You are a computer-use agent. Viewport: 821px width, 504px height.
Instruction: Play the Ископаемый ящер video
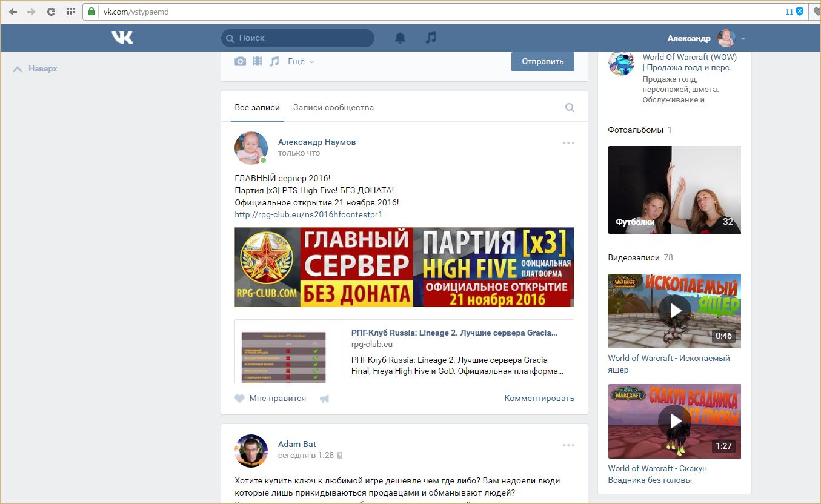tap(674, 311)
